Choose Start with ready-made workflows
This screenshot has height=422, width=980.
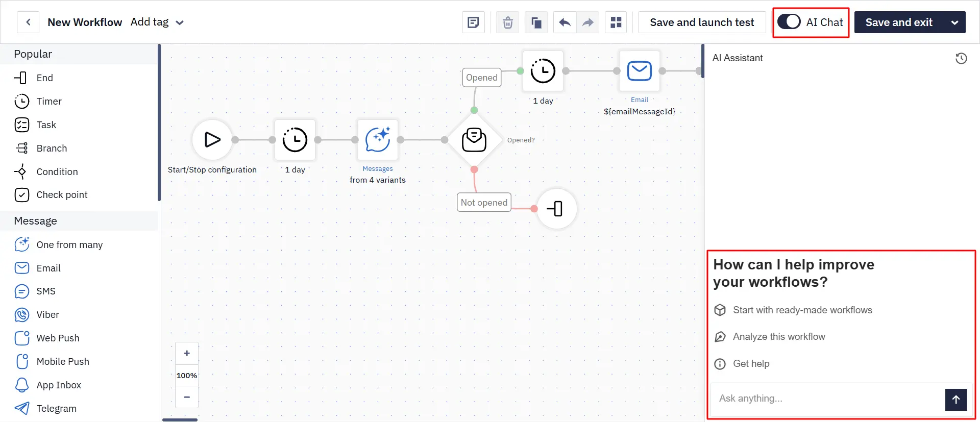(x=793, y=310)
